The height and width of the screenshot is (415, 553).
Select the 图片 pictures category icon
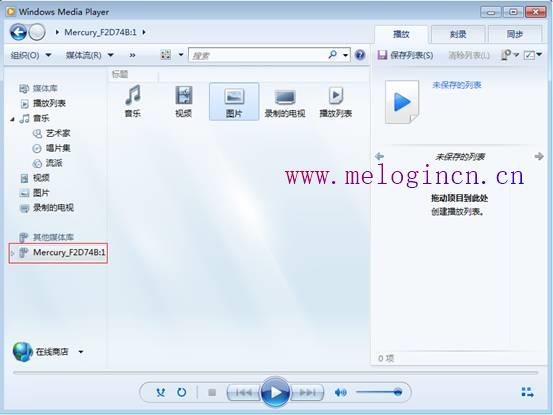[x=234, y=102]
